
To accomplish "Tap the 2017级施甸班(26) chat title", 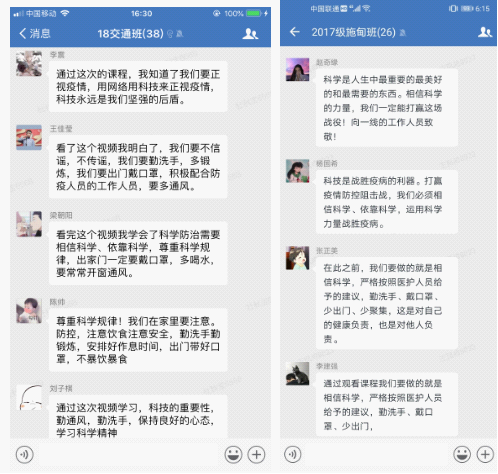I will [353, 32].
